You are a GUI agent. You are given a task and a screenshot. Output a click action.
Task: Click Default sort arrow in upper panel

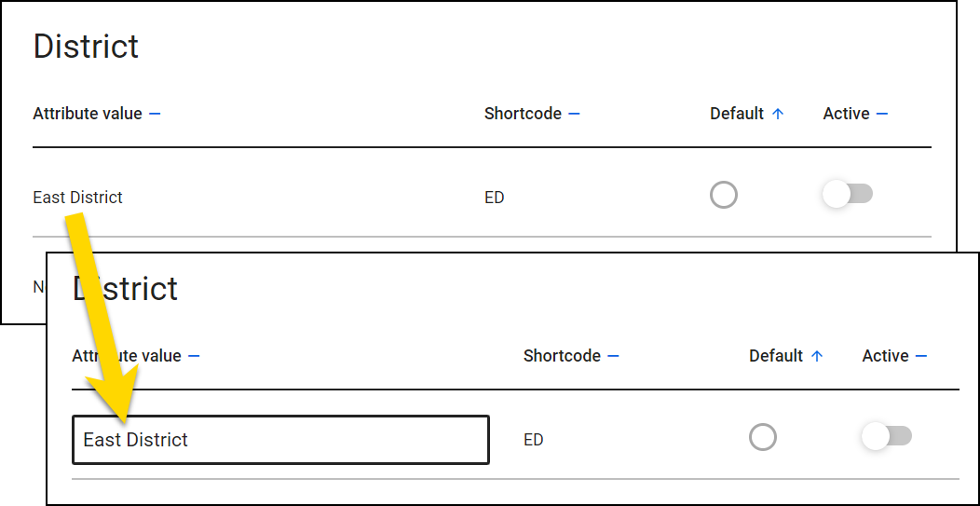[778, 114]
